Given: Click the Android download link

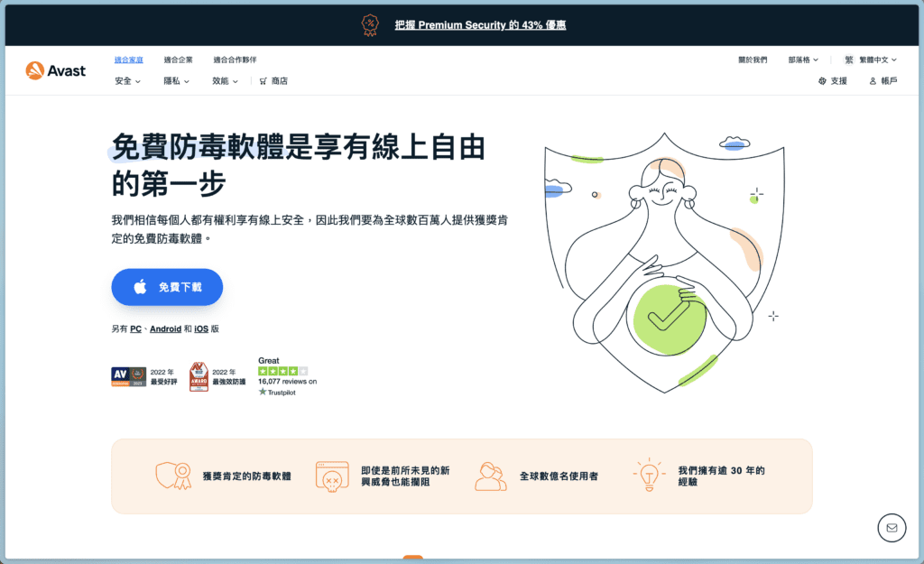Looking at the screenshot, I should [x=165, y=328].
